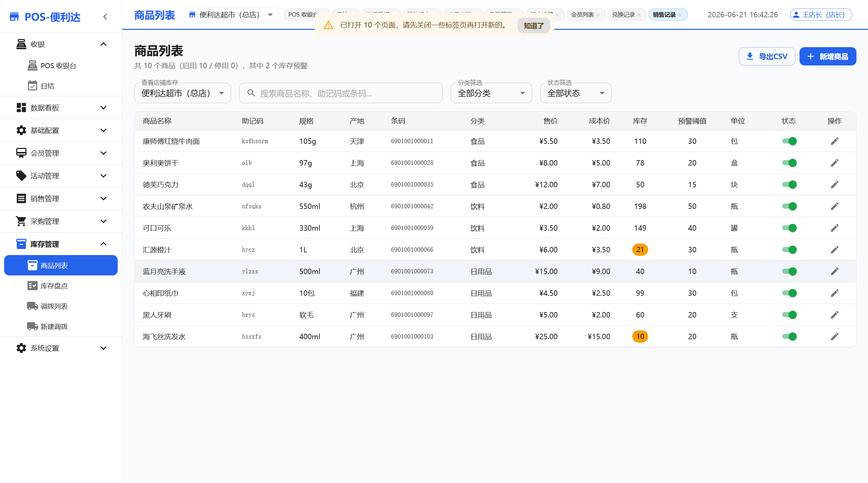Click the dashboard icon next to 数据看板

pos(21,108)
